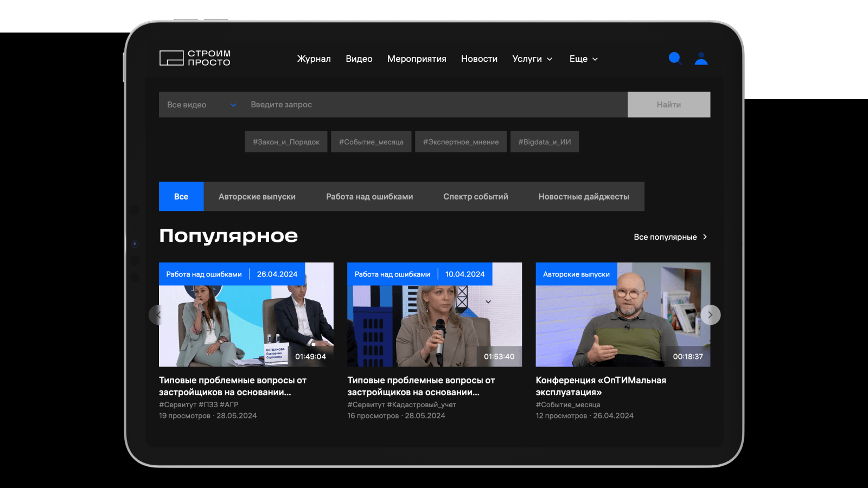
Task: Click the Введите запрос search field
Action: coord(434,105)
